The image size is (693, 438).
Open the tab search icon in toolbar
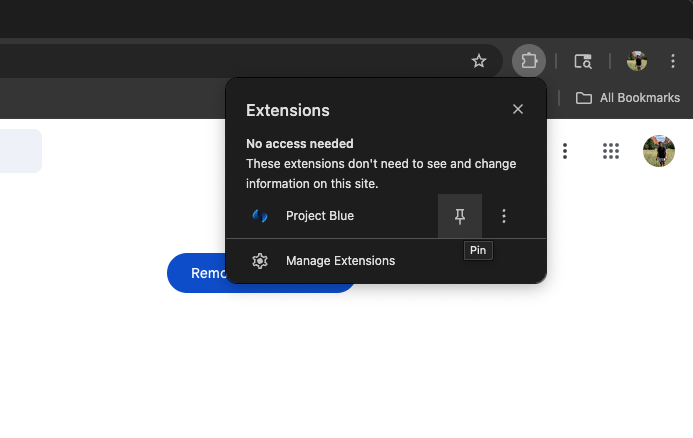click(x=583, y=61)
